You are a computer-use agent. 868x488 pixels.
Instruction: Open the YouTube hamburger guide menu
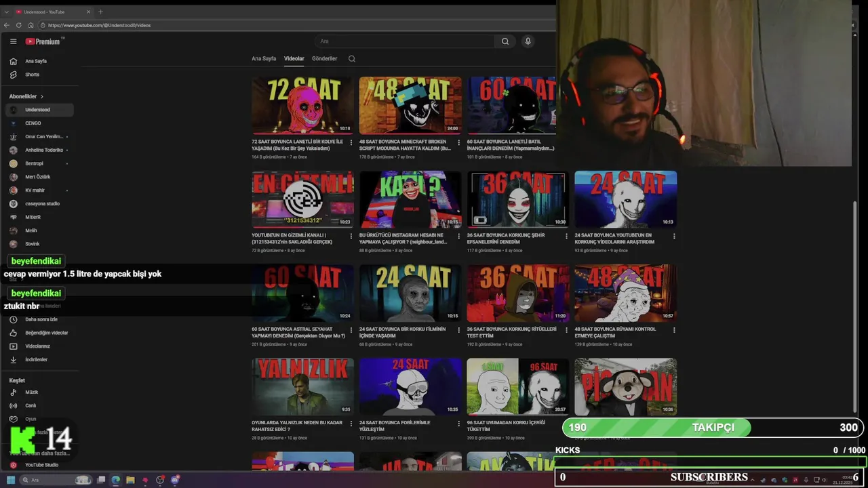pos(13,41)
